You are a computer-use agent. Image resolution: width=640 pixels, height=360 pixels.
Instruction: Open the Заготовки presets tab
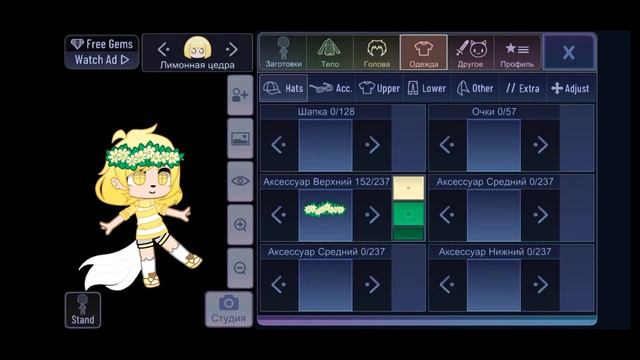[x=283, y=52]
